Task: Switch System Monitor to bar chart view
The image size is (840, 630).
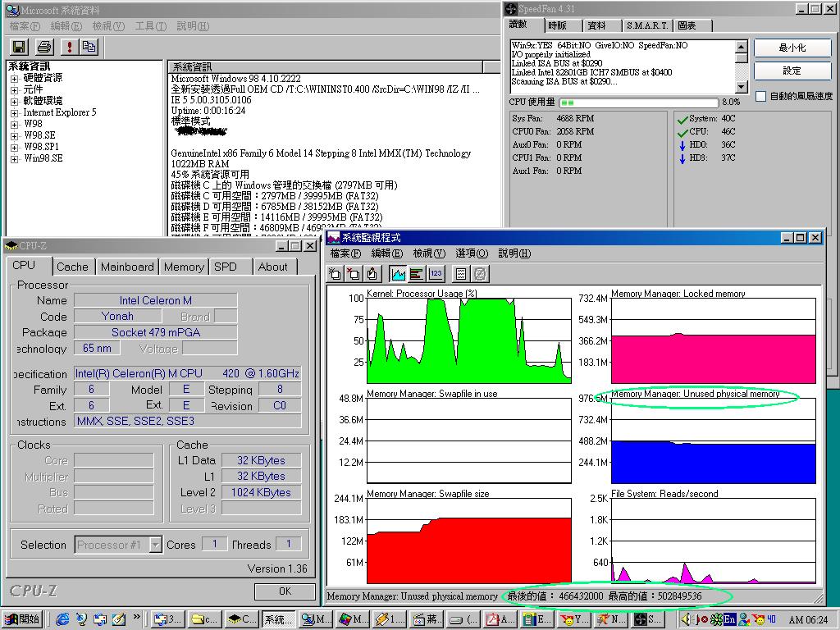Action: 417,274
